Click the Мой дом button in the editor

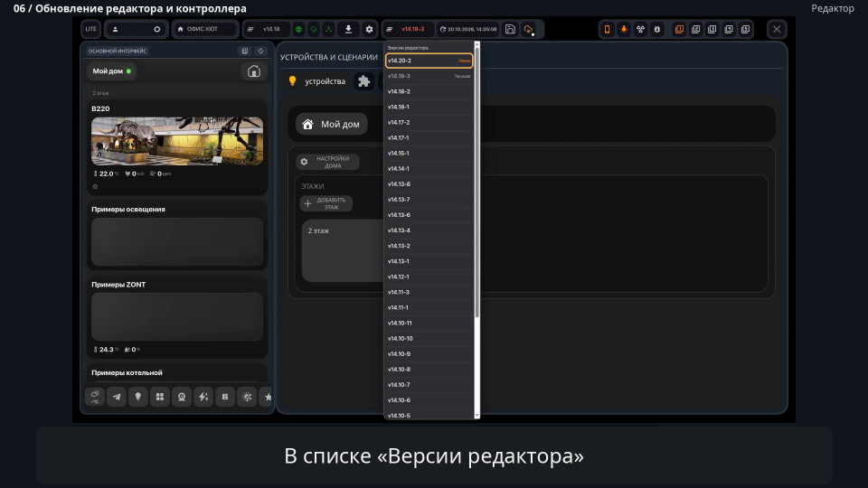tap(332, 124)
